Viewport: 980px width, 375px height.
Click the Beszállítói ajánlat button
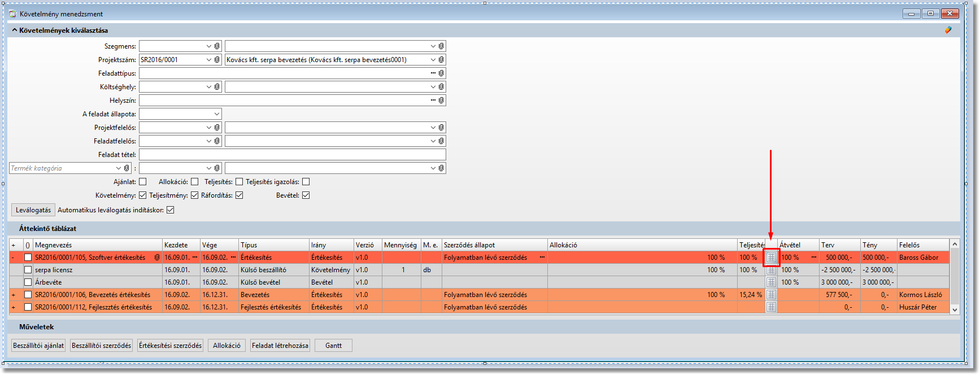[x=38, y=346]
